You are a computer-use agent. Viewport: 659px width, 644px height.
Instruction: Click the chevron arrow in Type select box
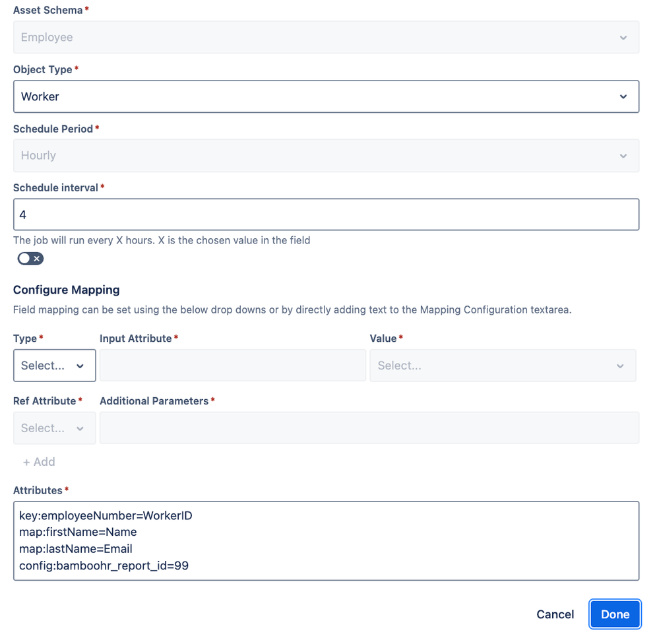pyautogui.click(x=80, y=366)
